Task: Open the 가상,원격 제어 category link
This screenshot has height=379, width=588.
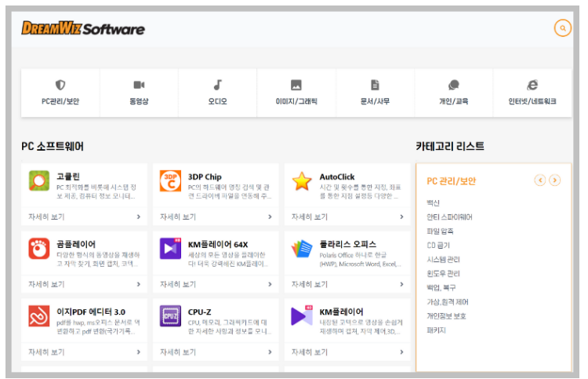Action: (x=448, y=302)
